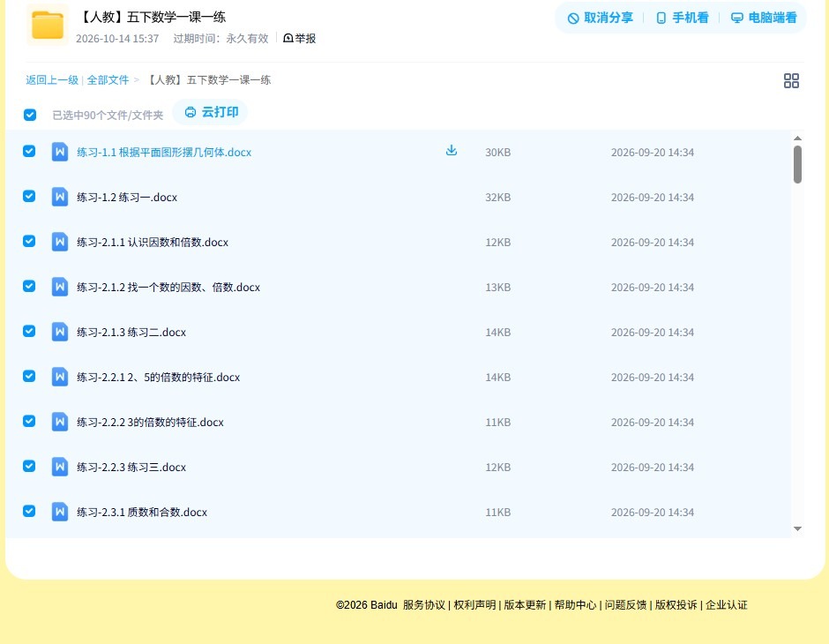Open 企业认证 footer link
The image size is (829, 644).
(x=727, y=605)
